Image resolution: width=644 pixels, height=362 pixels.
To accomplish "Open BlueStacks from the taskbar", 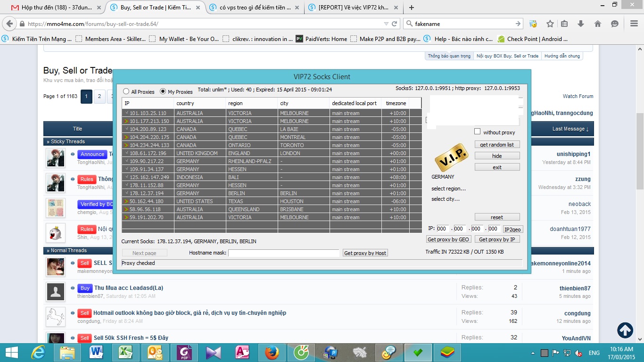I will 446,353.
